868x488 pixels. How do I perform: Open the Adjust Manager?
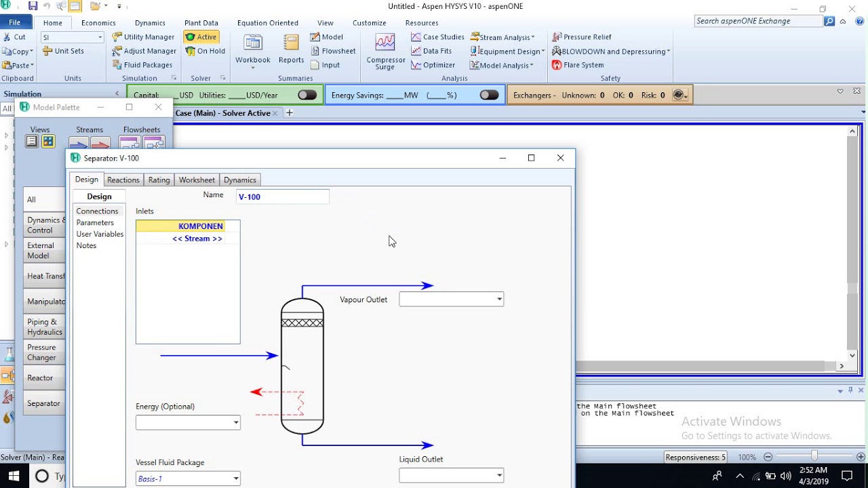pos(144,51)
